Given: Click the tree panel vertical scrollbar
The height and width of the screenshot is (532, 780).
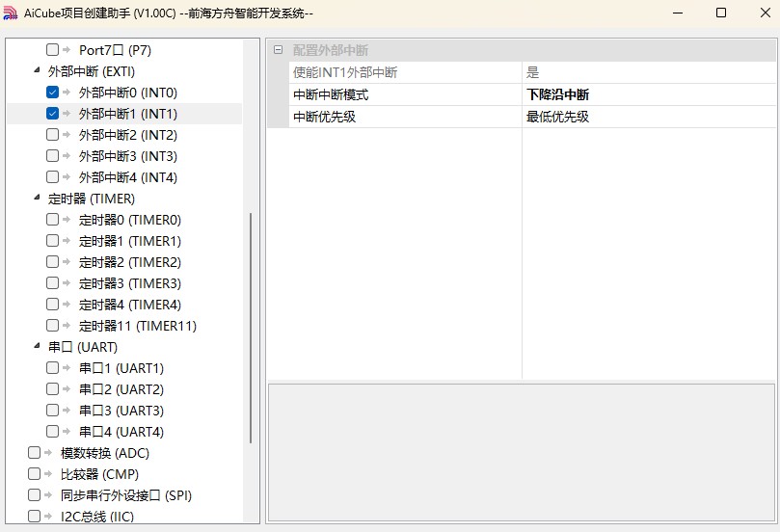Looking at the screenshot, I should click(x=251, y=328).
